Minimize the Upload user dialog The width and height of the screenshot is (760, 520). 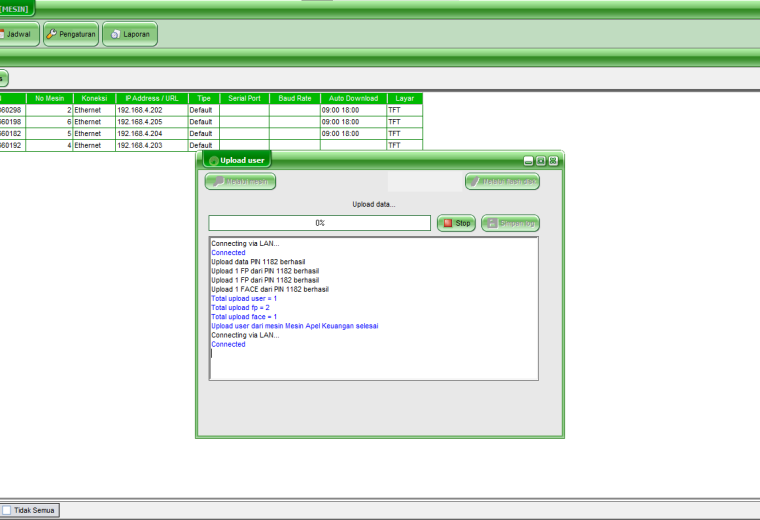tap(528, 161)
